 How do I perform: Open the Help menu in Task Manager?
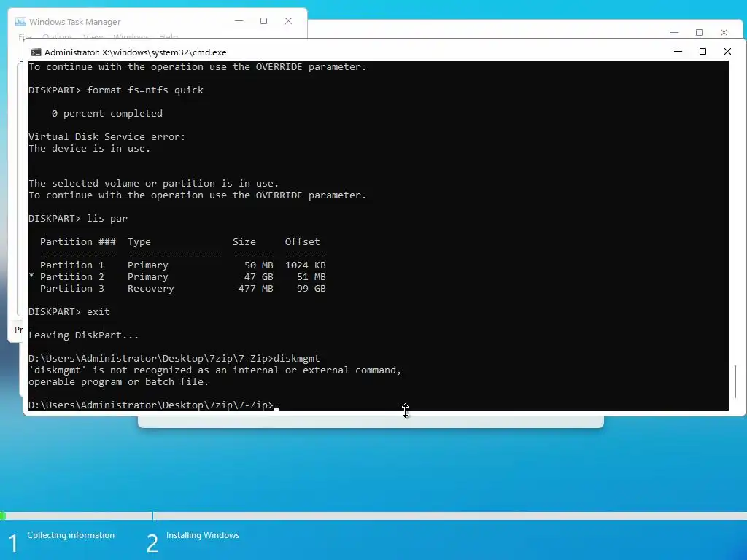[x=169, y=36]
